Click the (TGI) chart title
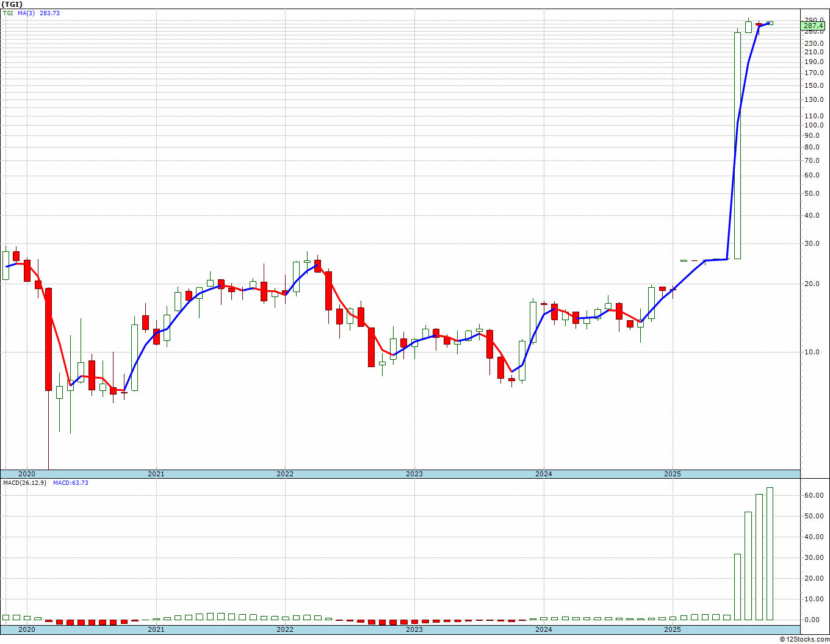The width and height of the screenshot is (830, 644). coord(12,4)
